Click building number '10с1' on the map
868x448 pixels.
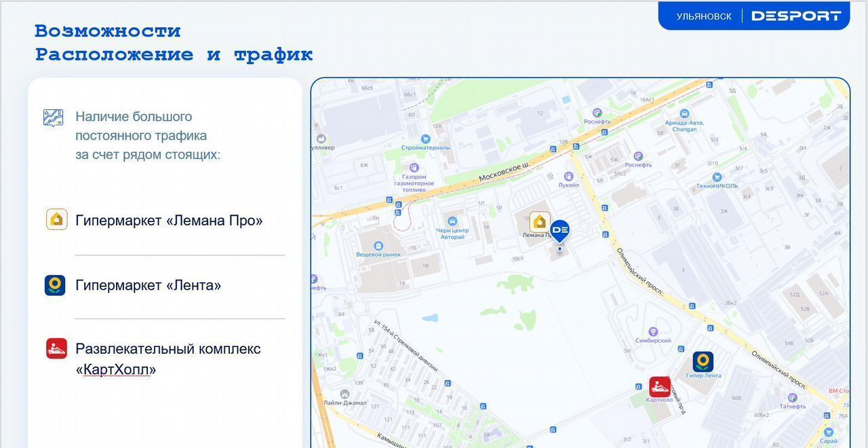518,259
